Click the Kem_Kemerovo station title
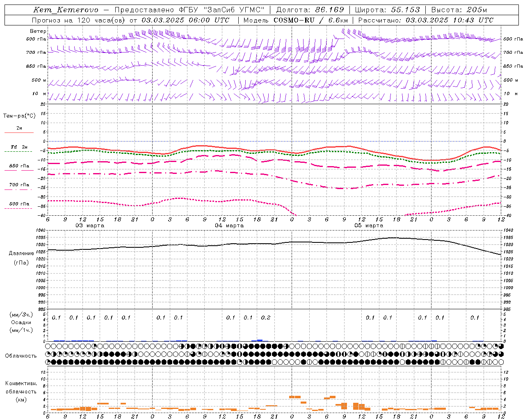This screenshot has width=525, height=420. (66, 10)
